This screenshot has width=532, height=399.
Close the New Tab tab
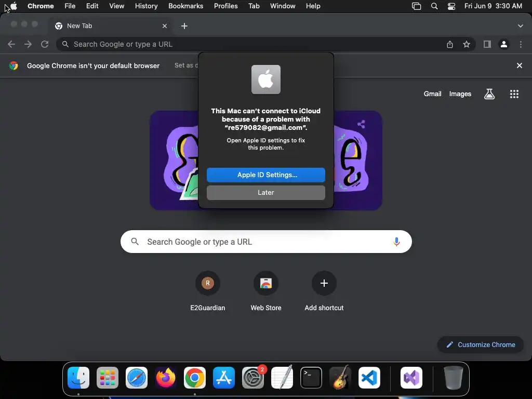point(165,26)
